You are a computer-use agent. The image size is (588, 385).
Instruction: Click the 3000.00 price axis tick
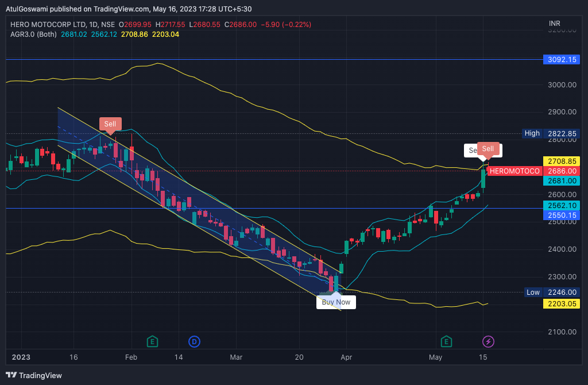coord(562,85)
